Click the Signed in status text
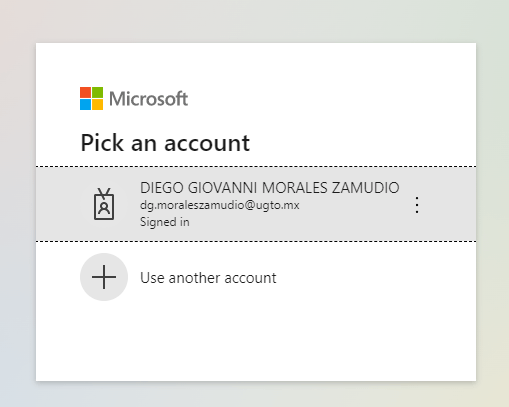 (x=165, y=222)
